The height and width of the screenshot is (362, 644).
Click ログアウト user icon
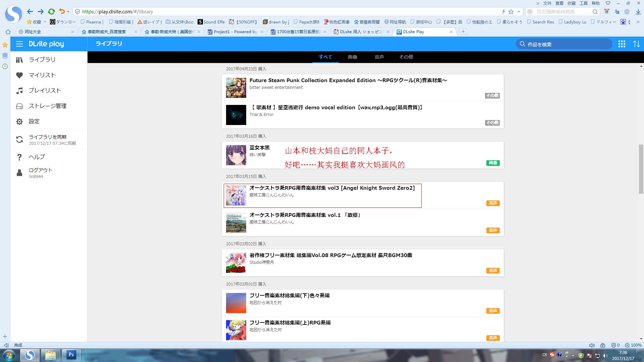point(19,173)
